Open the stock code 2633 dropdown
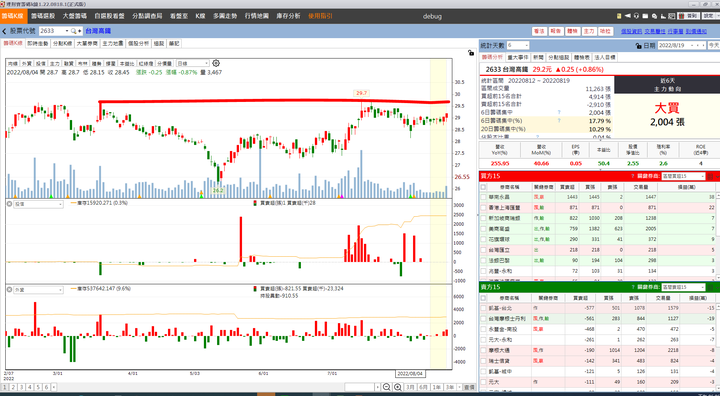Screen dimensions: 720x396 (67, 31)
